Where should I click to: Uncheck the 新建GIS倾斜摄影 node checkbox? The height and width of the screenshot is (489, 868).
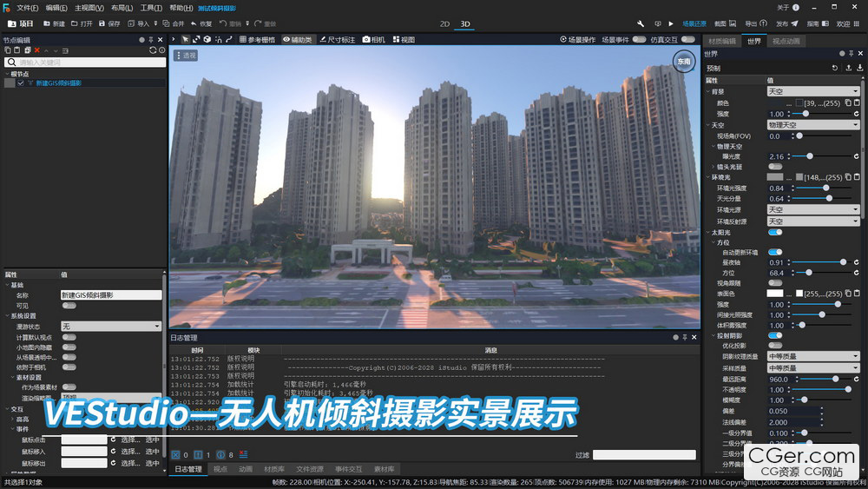[21, 83]
